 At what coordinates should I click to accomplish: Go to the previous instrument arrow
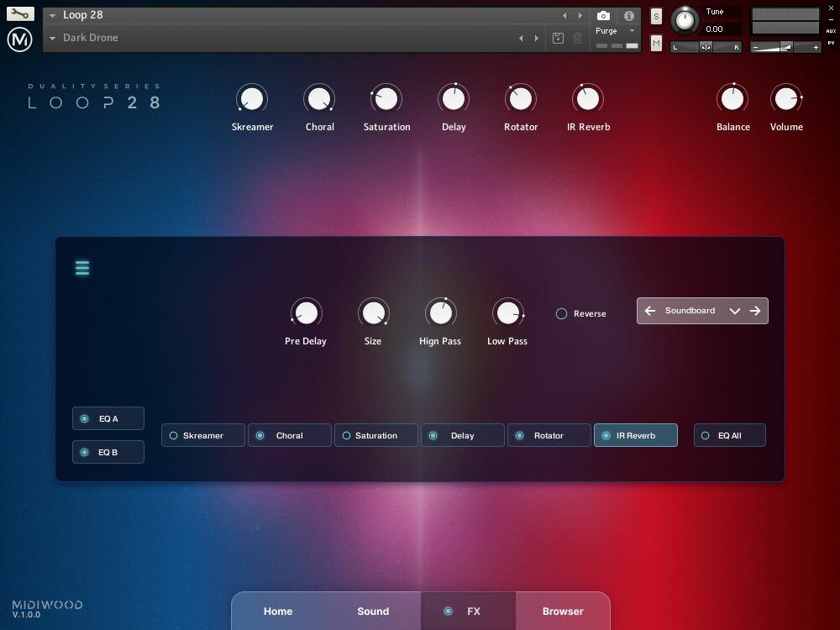coord(564,15)
